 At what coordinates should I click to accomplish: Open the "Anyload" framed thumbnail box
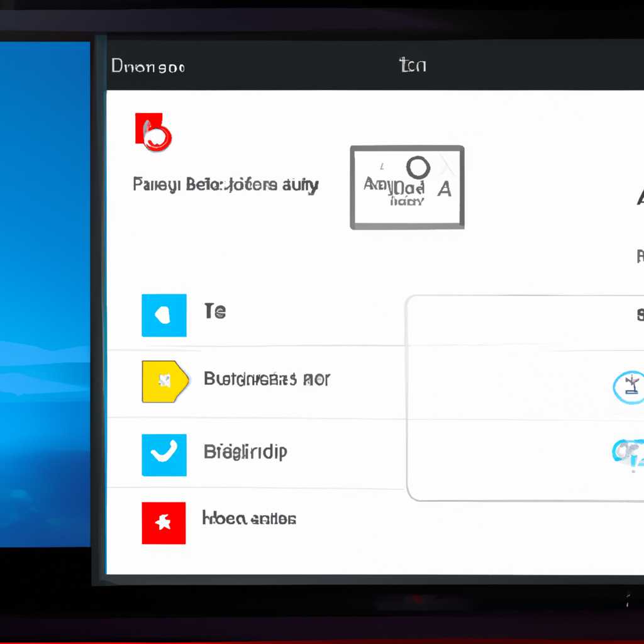pos(407,187)
